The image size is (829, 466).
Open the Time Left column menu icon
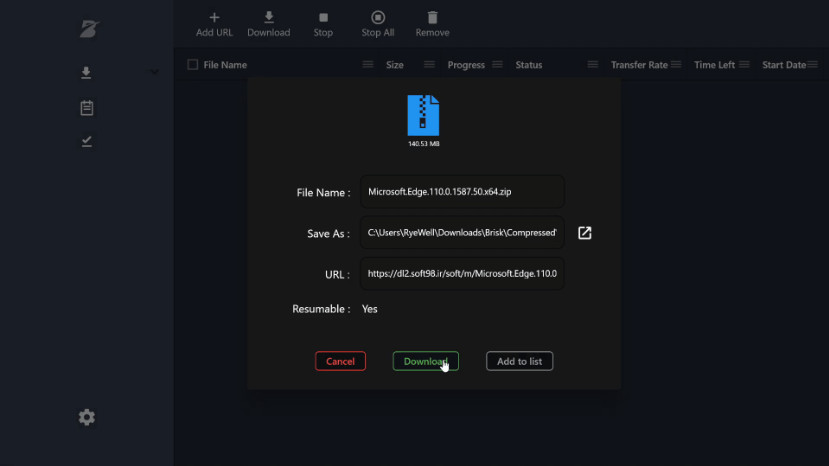[x=744, y=65]
